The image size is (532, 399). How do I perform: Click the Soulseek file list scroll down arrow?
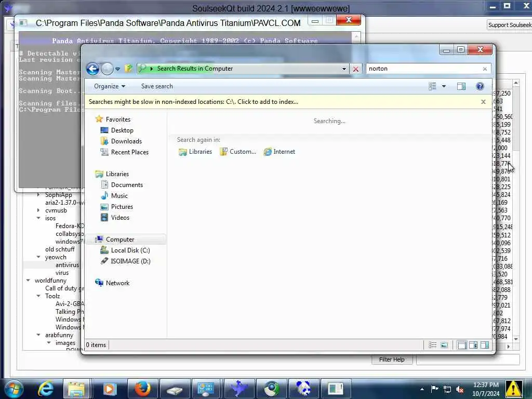pos(516,339)
